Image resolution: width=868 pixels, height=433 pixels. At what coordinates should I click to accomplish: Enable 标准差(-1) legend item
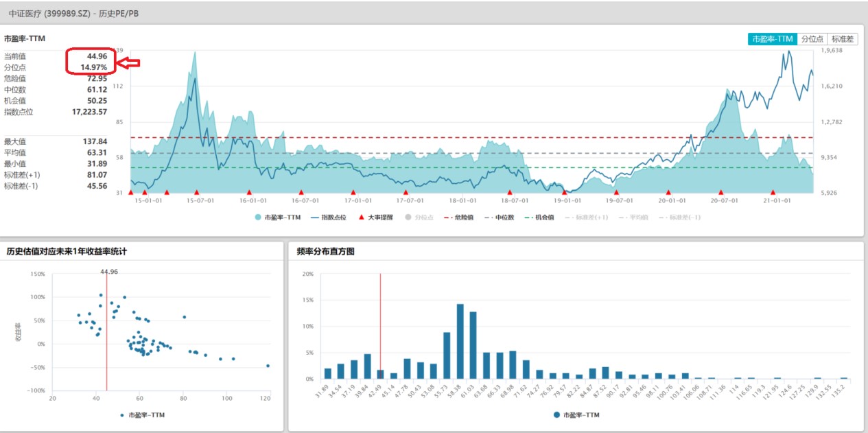click(680, 217)
